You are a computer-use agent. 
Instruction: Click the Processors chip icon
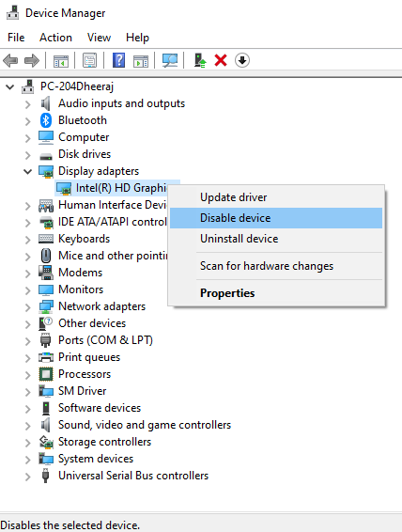(x=46, y=374)
